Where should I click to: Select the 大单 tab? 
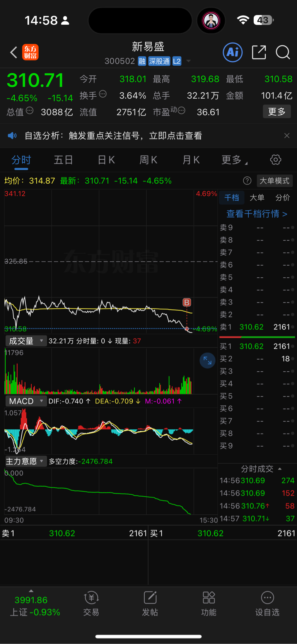pos(257,198)
